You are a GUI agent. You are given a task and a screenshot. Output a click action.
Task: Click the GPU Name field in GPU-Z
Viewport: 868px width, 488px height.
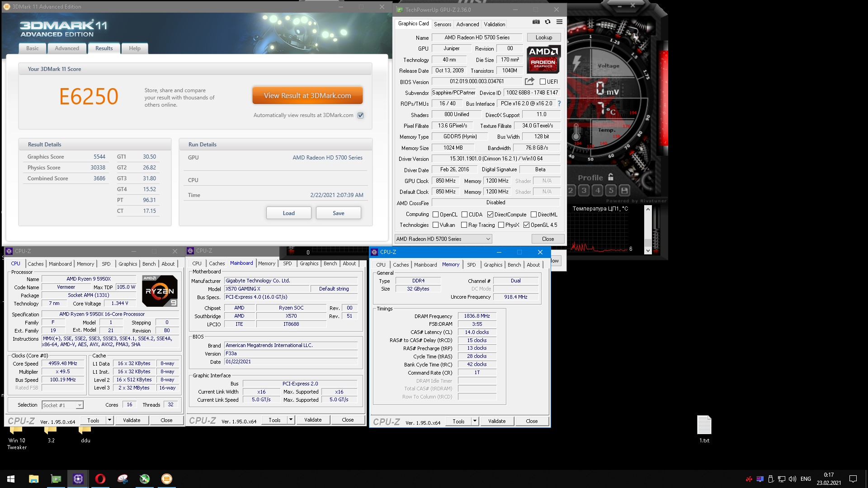coord(477,38)
